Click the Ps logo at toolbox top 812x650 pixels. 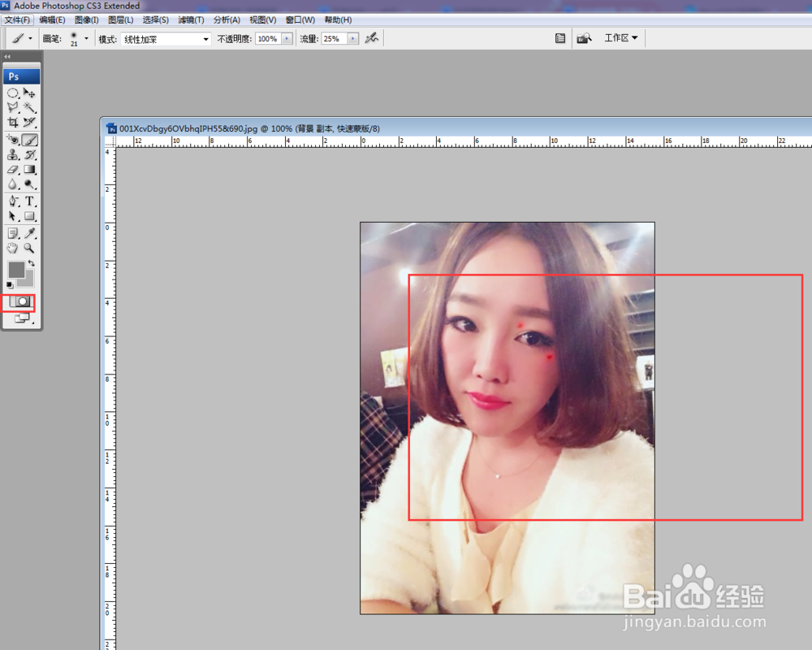click(22, 76)
